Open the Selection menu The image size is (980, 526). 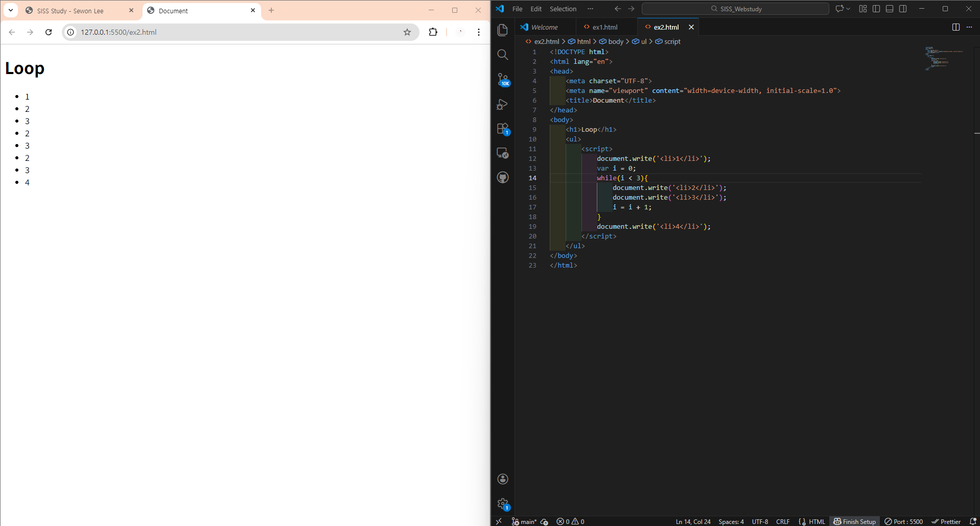tap(563, 9)
